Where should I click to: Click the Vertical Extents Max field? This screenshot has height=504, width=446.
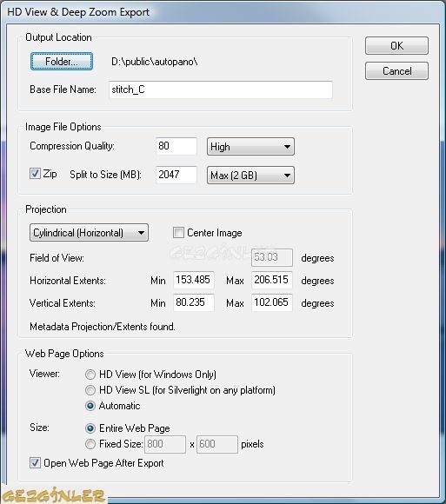(272, 302)
